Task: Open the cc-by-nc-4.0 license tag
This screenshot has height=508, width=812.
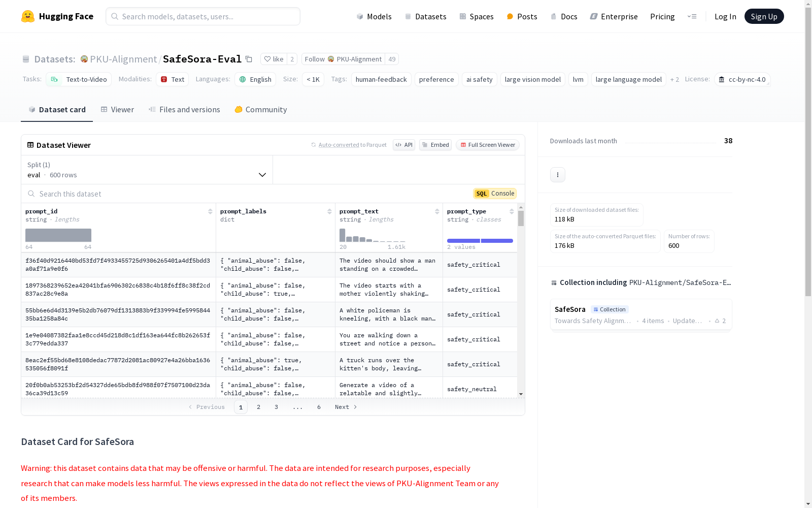Action: tap(742, 79)
